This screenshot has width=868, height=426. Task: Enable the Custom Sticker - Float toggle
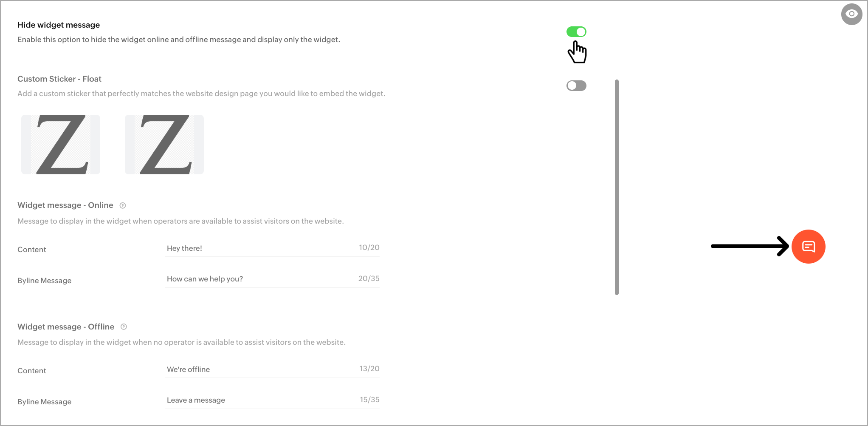point(576,85)
